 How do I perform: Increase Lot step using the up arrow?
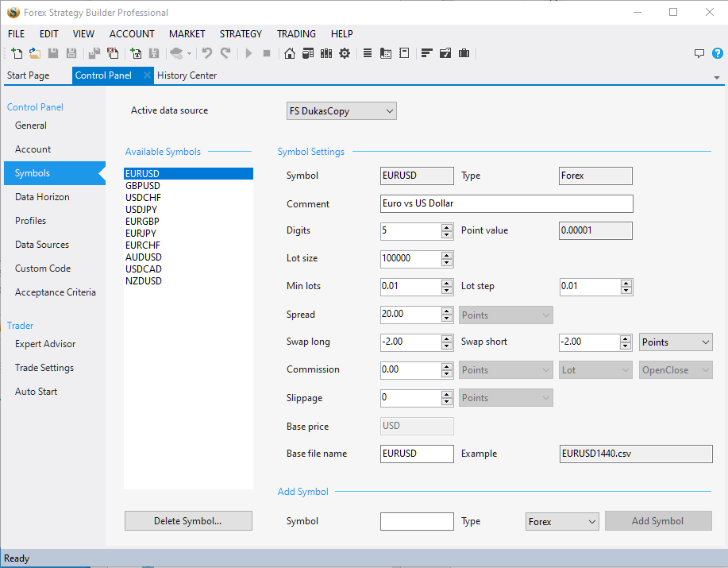click(x=626, y=283)
